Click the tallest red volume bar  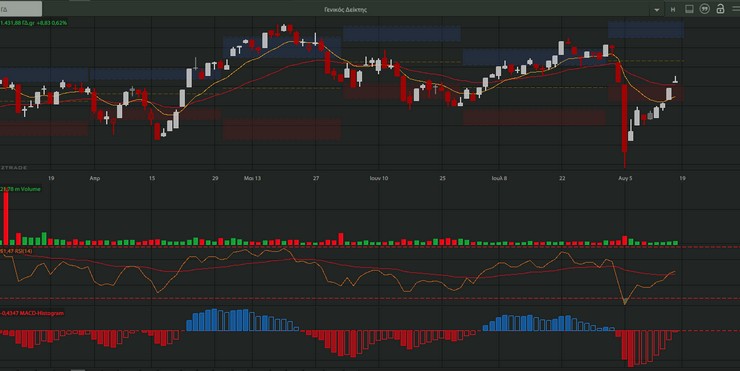coord(6,218)
